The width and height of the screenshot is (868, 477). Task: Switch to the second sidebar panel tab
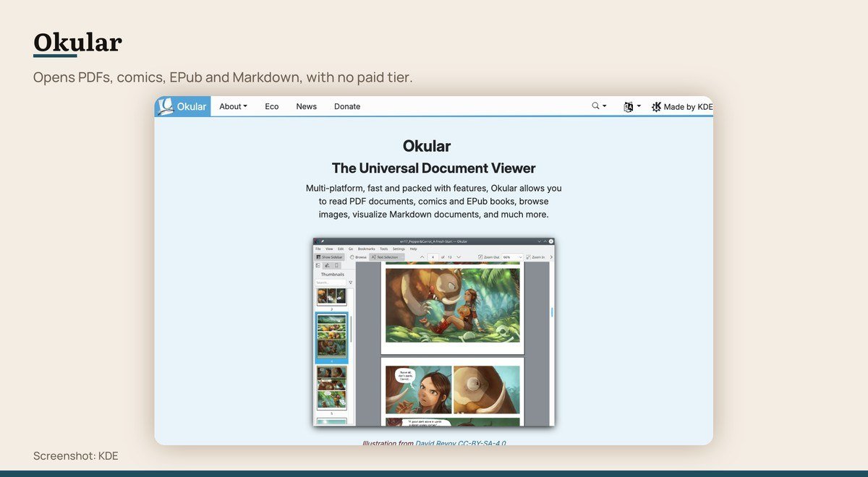[x=327, y=266]
